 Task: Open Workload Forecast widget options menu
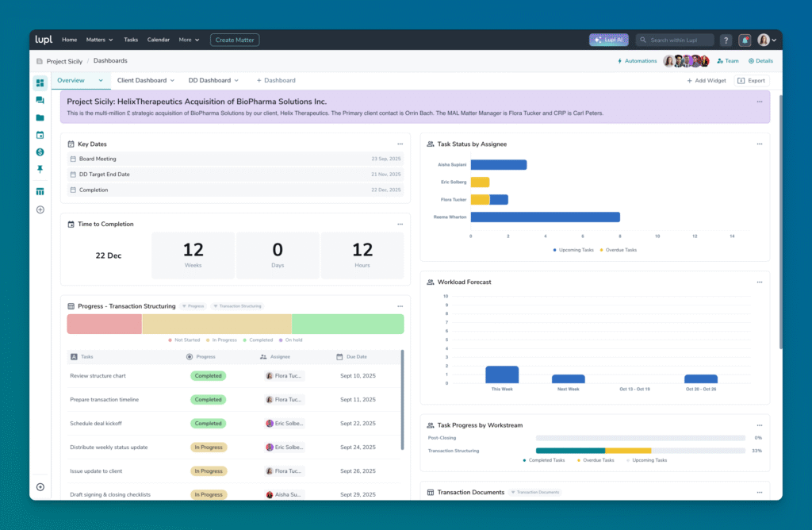pos(759,282)
